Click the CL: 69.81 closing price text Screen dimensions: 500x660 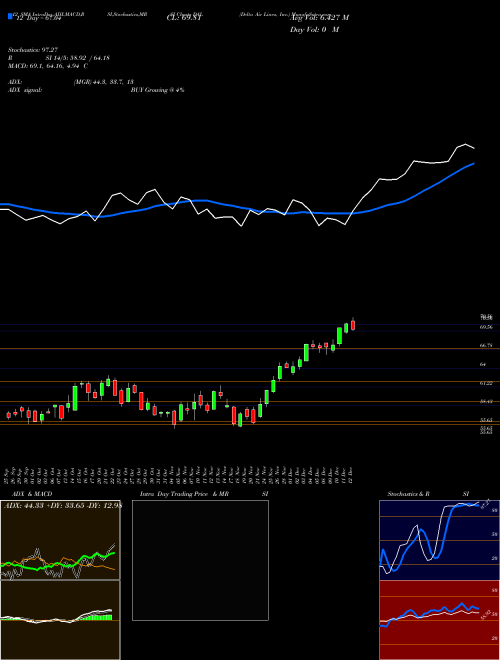tap(182, 18)
